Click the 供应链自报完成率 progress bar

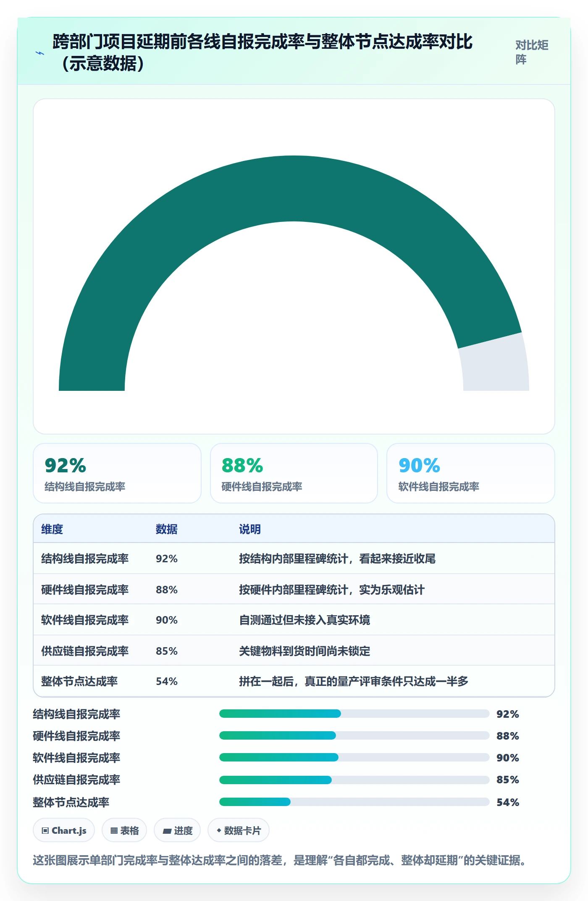354,780
